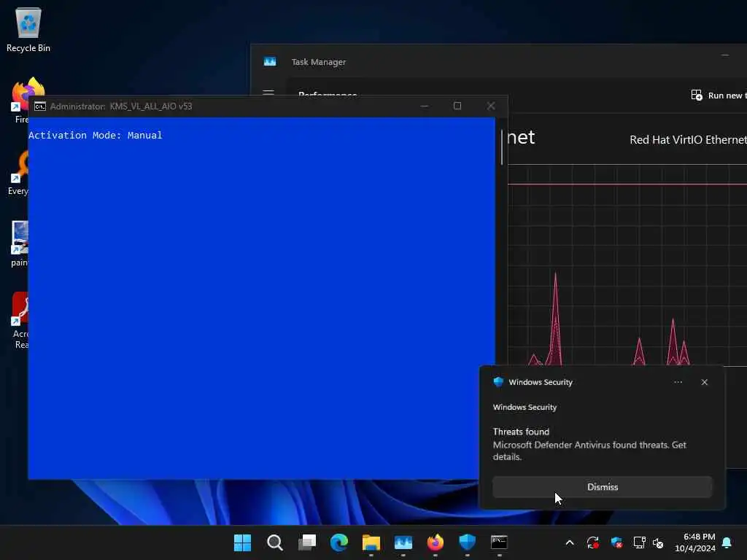Minimize the KMS_VL_ALL_AIO command window

(424, 106)
